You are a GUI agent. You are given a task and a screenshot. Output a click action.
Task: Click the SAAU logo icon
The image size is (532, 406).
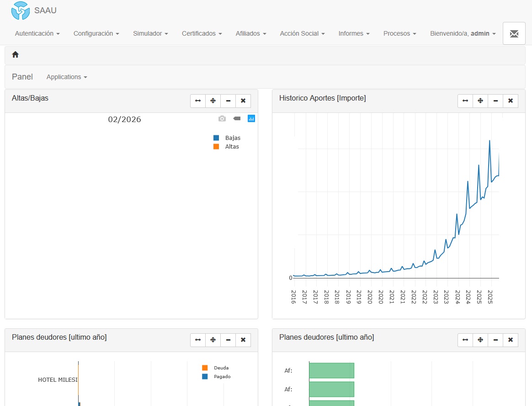coord(21,11)
